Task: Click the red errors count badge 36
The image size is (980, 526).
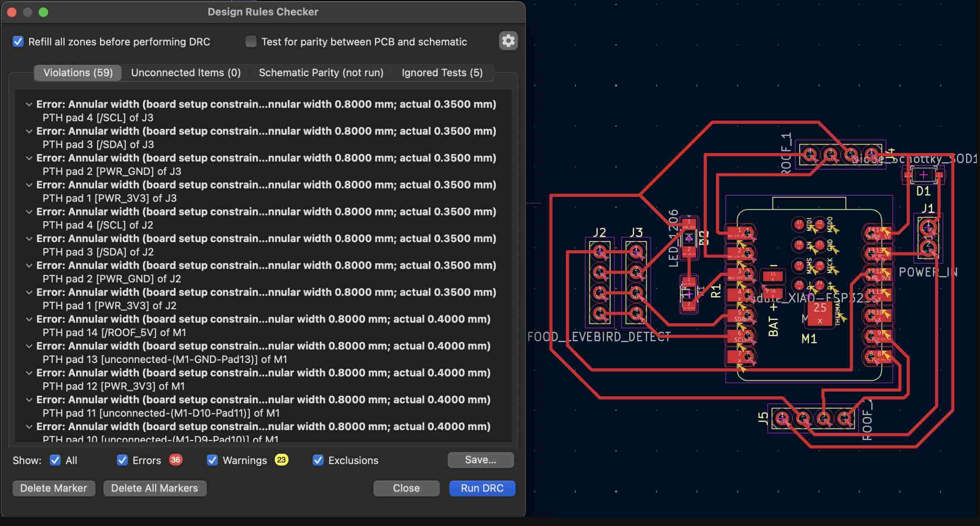Action: (176, 460)
